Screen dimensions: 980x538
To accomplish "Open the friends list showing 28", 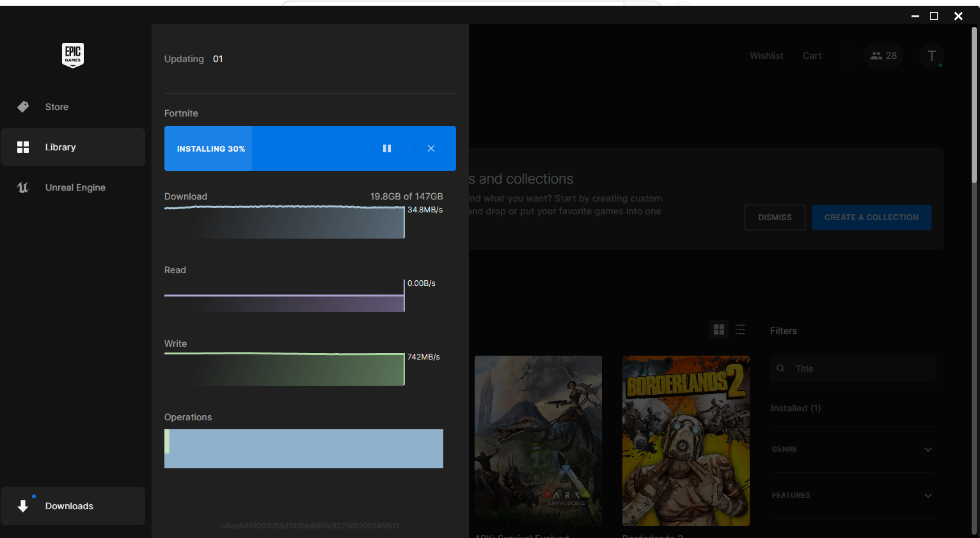I will point(883,56).
